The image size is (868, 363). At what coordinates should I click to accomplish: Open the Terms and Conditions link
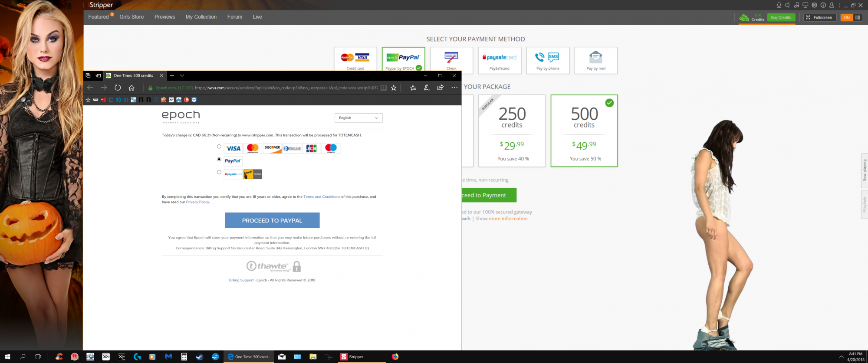[322, 196]
